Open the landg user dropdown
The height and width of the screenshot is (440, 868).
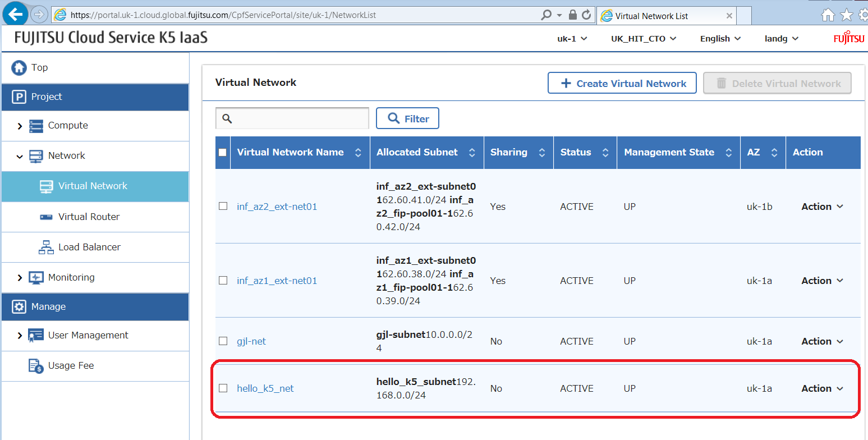point(782,39)
